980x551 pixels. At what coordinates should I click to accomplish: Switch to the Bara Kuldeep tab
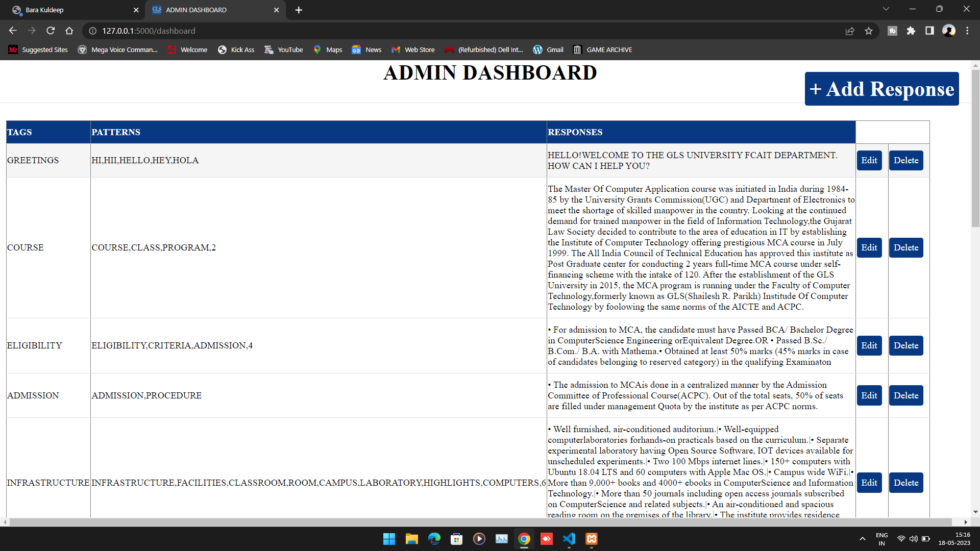coord(74,10)
